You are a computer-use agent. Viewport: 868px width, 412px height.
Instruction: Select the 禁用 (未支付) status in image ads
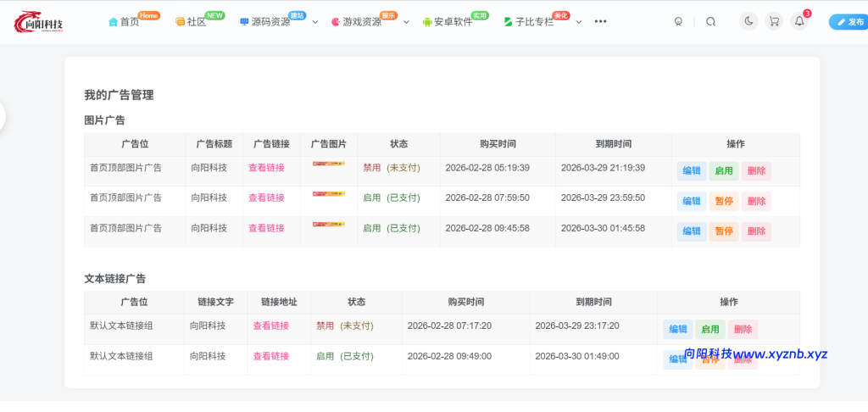392,168
